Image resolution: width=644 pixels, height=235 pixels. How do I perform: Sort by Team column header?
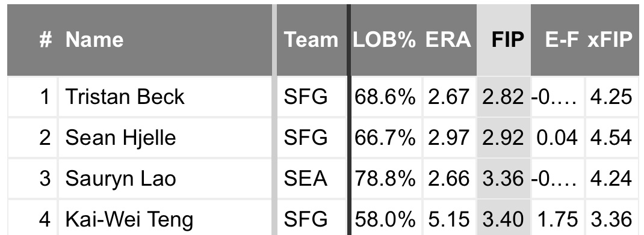click(x=311, y=40)
